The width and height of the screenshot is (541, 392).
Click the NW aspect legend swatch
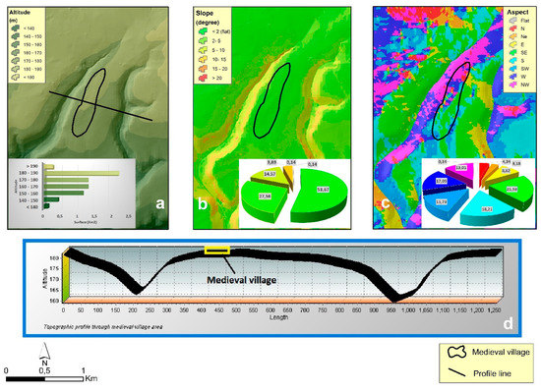point(512,84)
